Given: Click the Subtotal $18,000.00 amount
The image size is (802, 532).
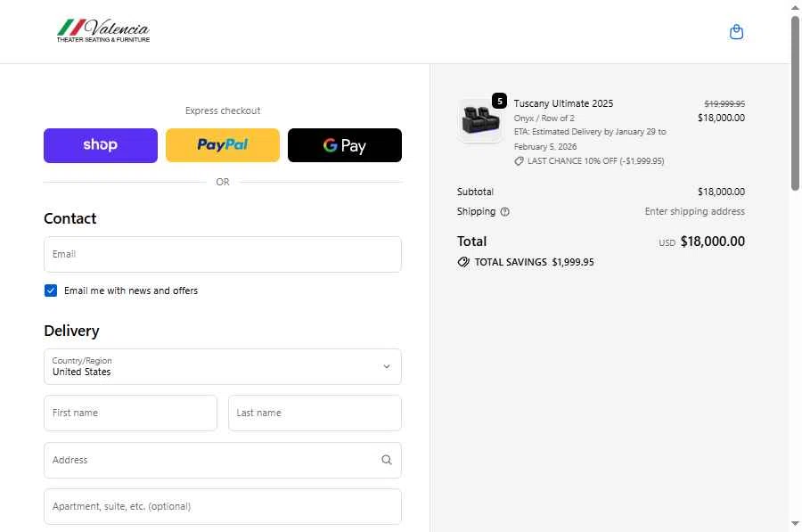Looking at the screenshot, I should click(721, 192).
